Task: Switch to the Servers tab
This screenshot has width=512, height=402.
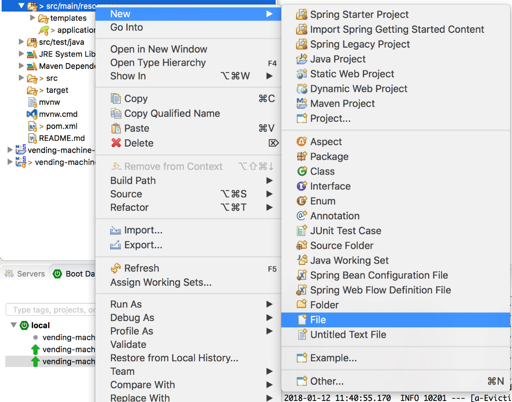Action: click(x=25, y=274)
